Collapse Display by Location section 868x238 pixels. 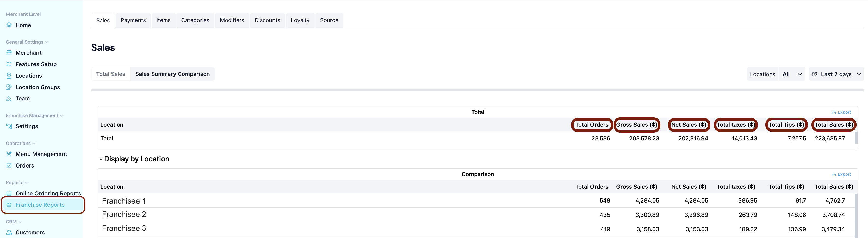tap(101, 159)
